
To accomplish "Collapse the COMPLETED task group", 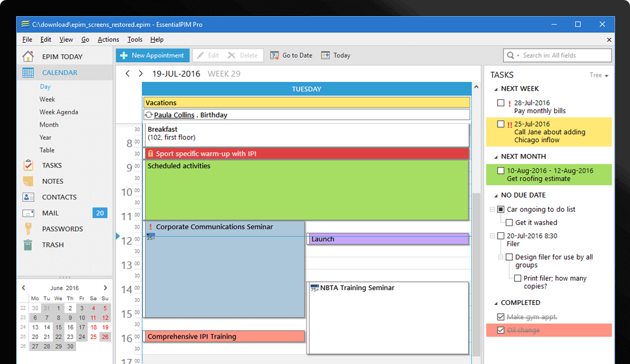I will 496,303.
